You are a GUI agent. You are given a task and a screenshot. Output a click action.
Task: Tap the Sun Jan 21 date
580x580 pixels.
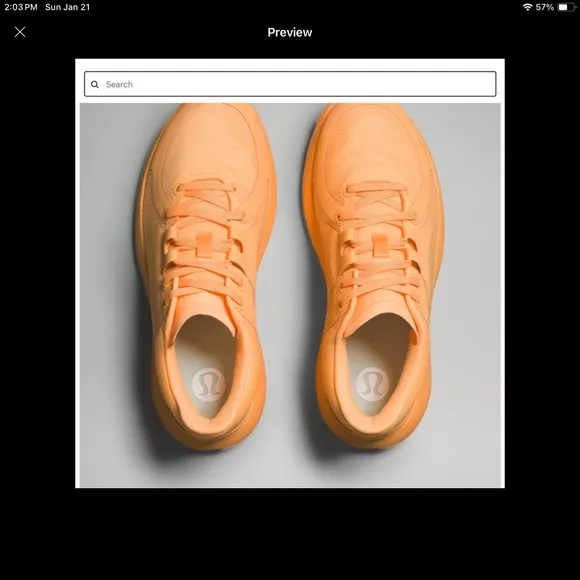[x=67, y=7]
